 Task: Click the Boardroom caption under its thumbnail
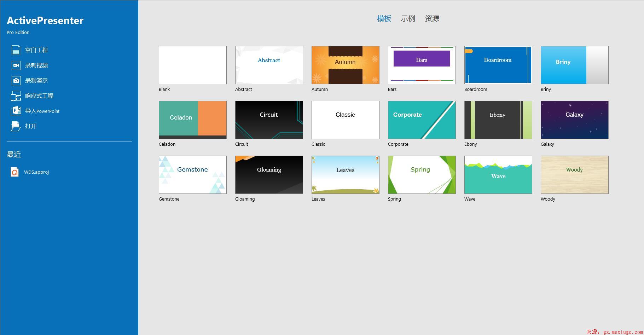click(x=476, y=89)
